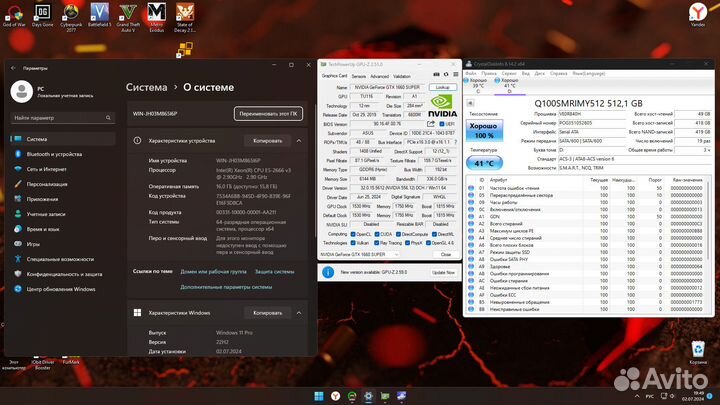Image resolution: width=720 pixels, height=405 pixels.
Task: Open Центр обновления Windows in sidebar
Action: click(63, 289)
